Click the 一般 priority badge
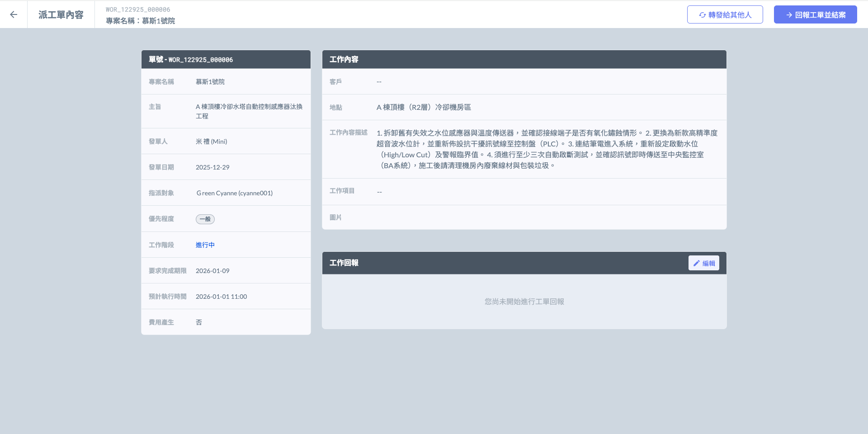 point(205,219)
